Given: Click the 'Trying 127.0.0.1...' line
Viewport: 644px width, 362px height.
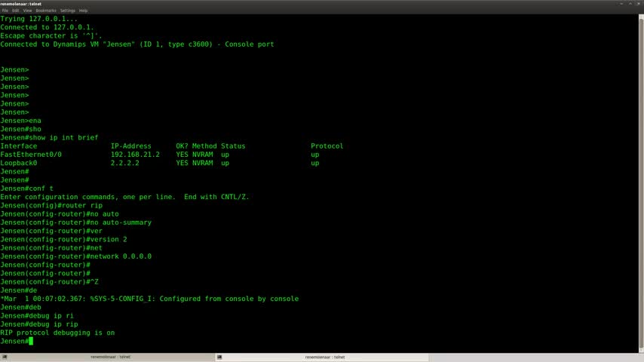Looking at the screenshot, I should click(x=38, y=19).
